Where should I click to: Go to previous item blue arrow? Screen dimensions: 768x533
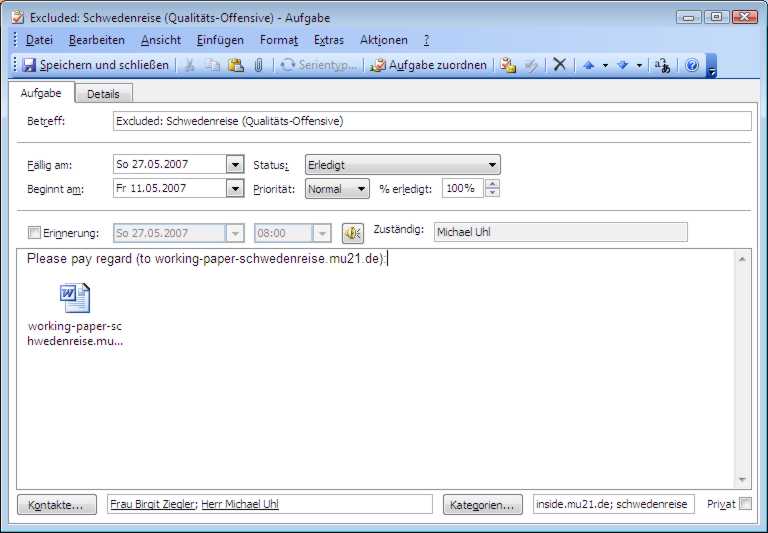coord(589,65)
